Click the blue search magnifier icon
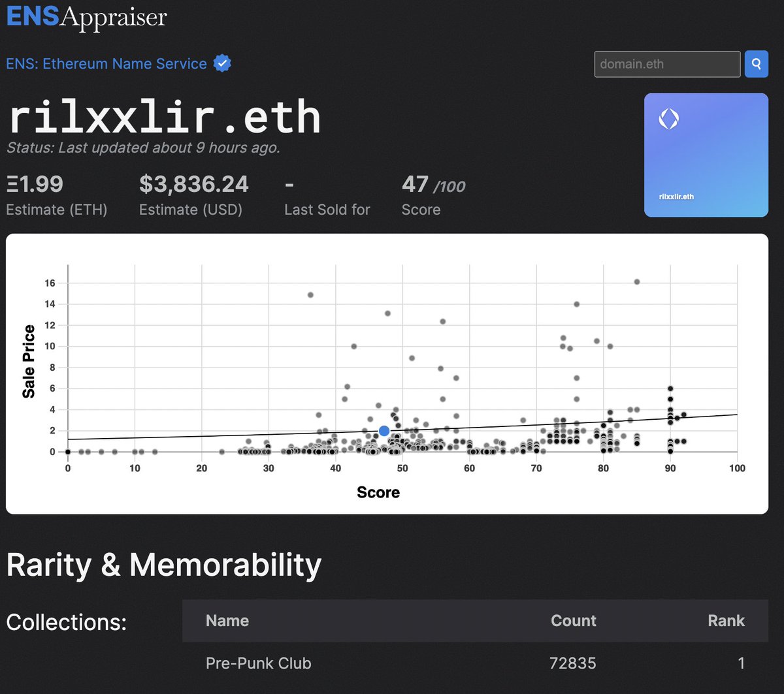Image resolution: width=784 pixels, height=694 pixels. [756, 64]
